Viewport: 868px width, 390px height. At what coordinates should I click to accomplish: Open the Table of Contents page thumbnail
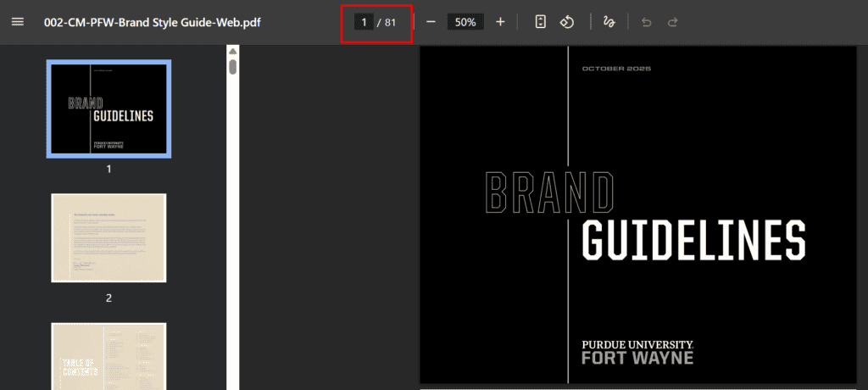[x=108, y=357]
